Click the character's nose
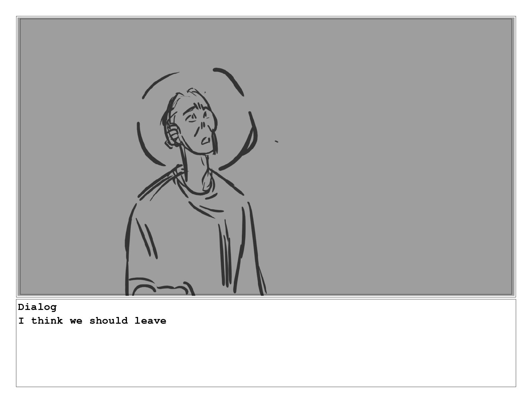532x411 pixels. pyautogui.click(x=203, y=126)
